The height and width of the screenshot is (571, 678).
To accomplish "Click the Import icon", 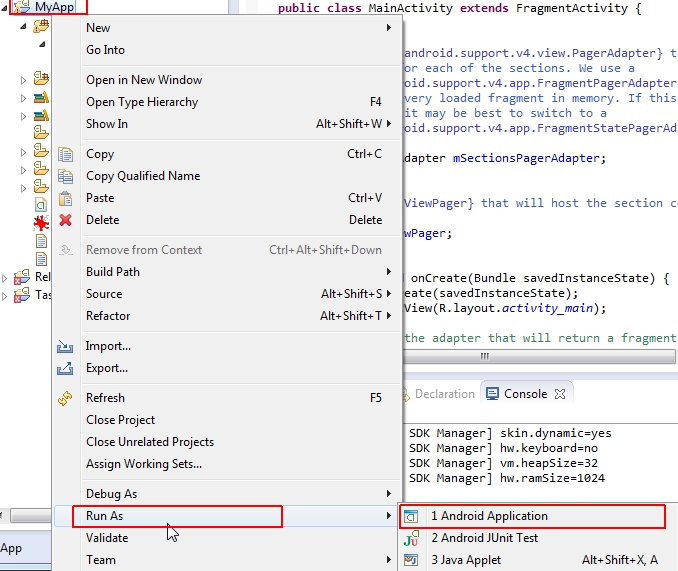I will (66, 346).
